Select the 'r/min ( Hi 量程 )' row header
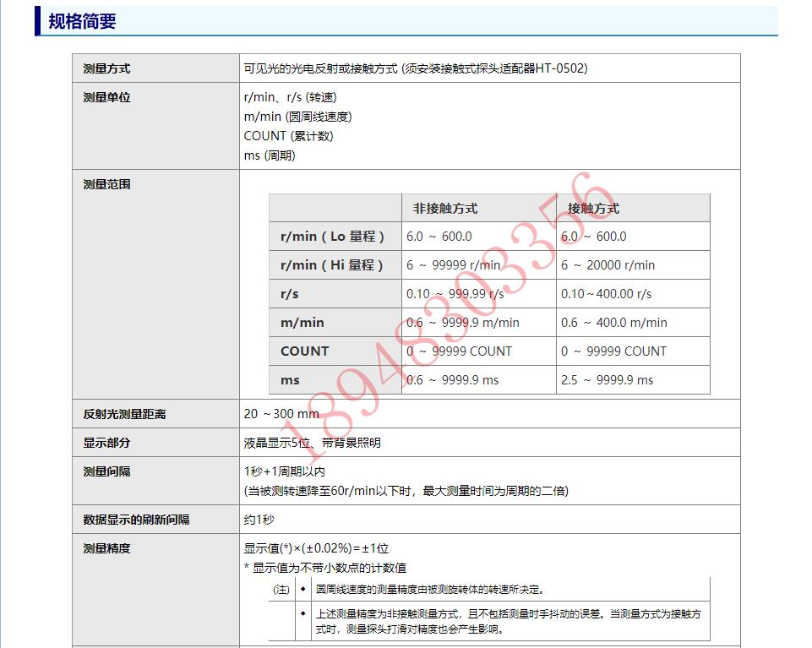Image resolution: width=812 pixels, height=648 pixels. (331, 265)
